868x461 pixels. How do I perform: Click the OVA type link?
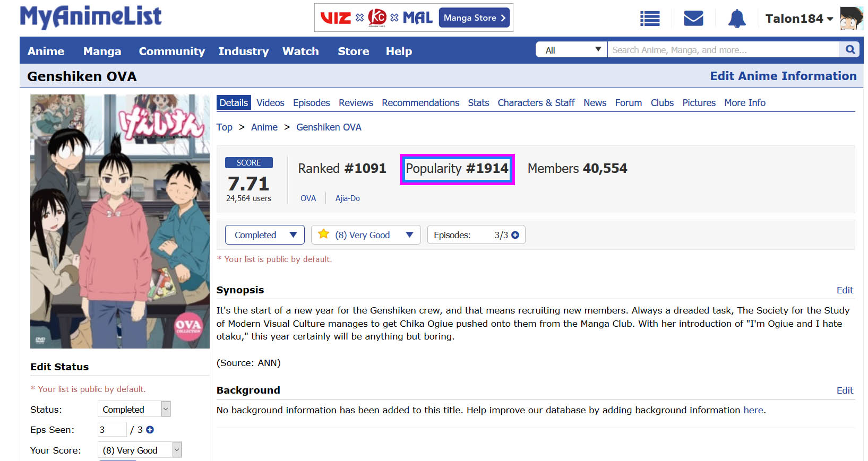click(308, 198)
